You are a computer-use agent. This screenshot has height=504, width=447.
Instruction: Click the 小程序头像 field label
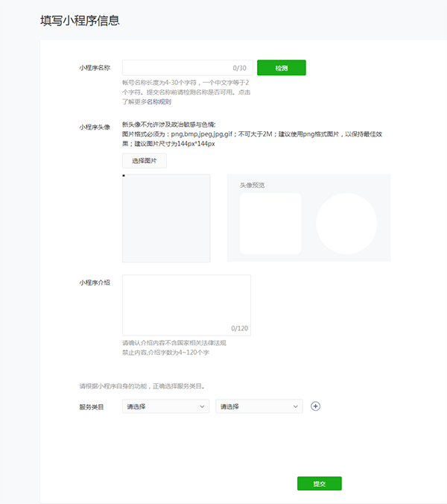(x=95, y=127)
